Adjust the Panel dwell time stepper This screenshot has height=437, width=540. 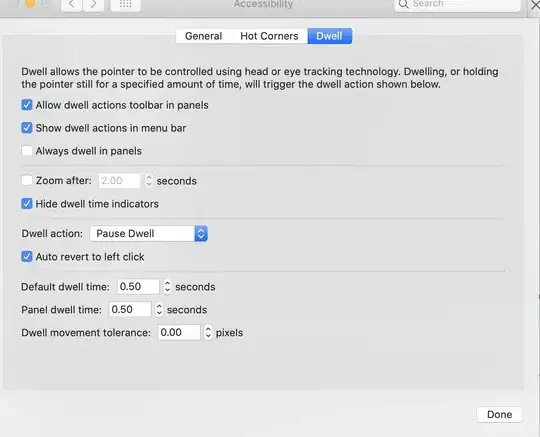click(159, 310)
